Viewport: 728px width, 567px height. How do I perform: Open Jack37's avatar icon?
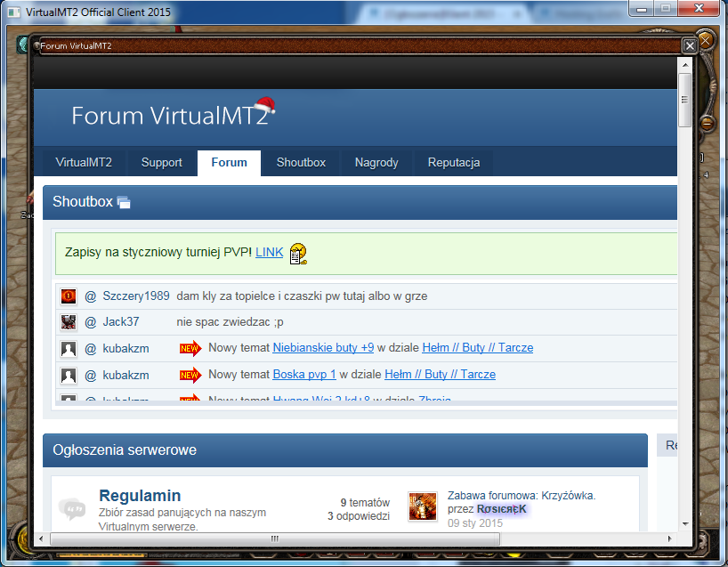(69, 322)
